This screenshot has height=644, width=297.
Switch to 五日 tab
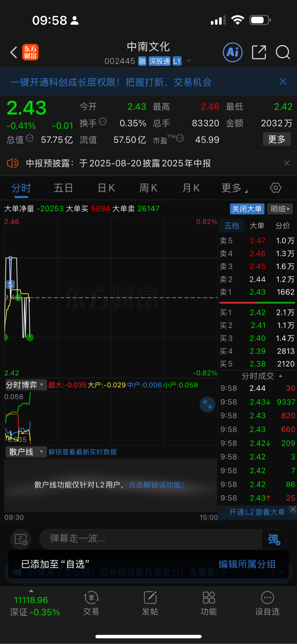point(63,188)
